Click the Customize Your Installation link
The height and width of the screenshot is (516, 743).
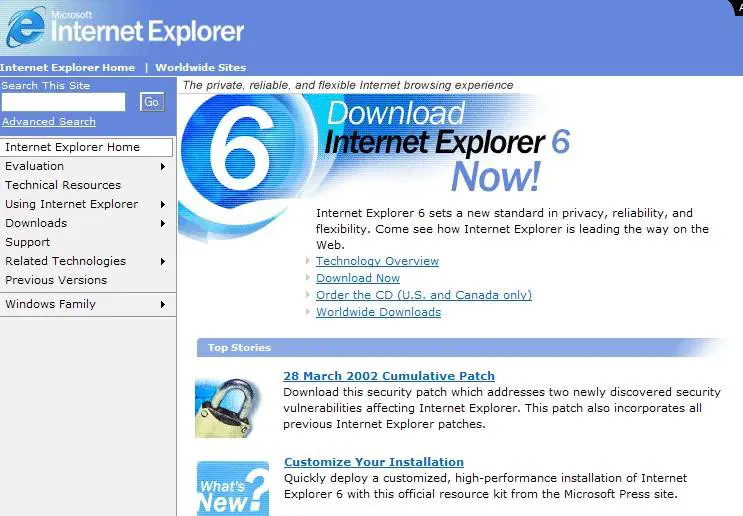coord(374,462)
